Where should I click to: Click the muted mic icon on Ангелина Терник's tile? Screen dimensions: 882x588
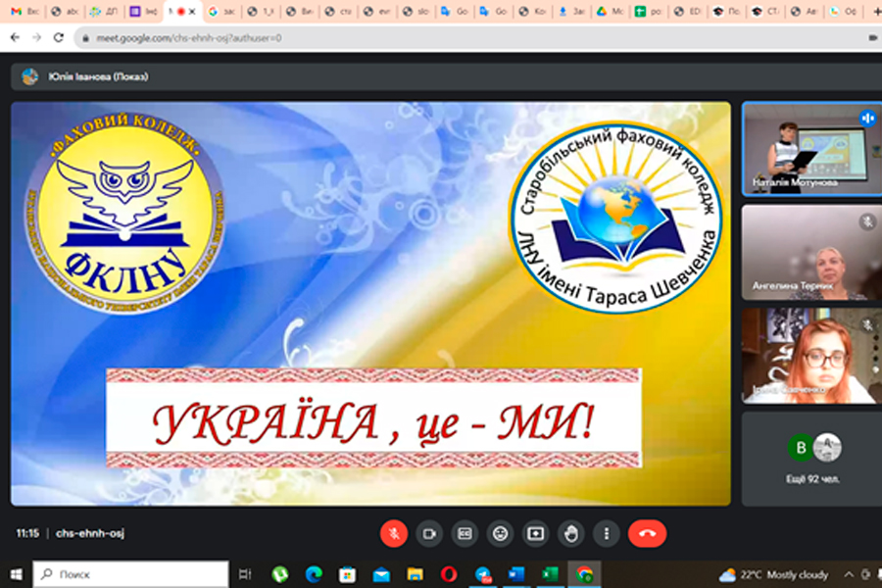pos(867,221)
